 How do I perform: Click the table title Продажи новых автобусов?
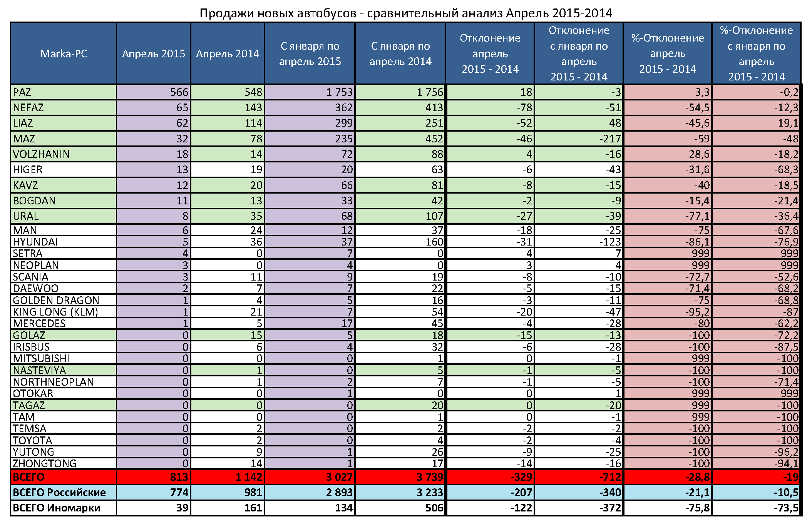(405, 13)
